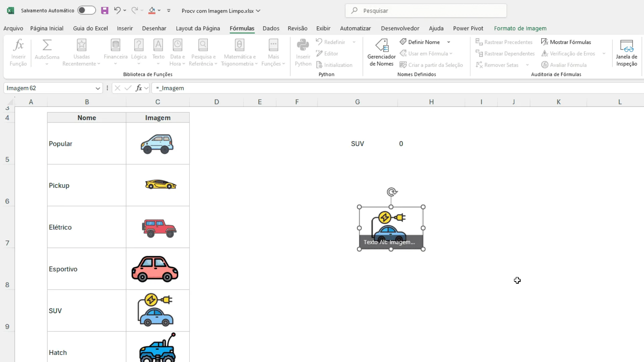The image size is (644, 362).
Task: Select the red Jeep image in Elétrico row
Action: coord(159,228)
